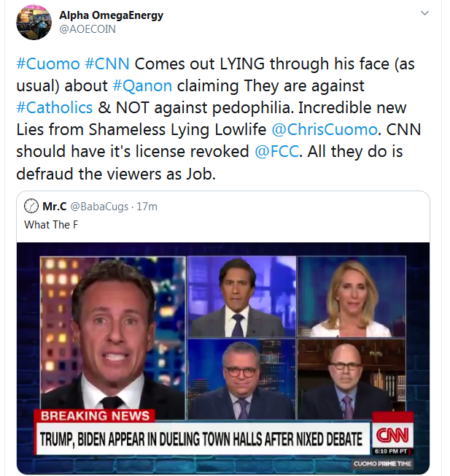Open the @BabaCugs handle
Image resolution: width=450 pixels, height=476 pixels.
99,207
